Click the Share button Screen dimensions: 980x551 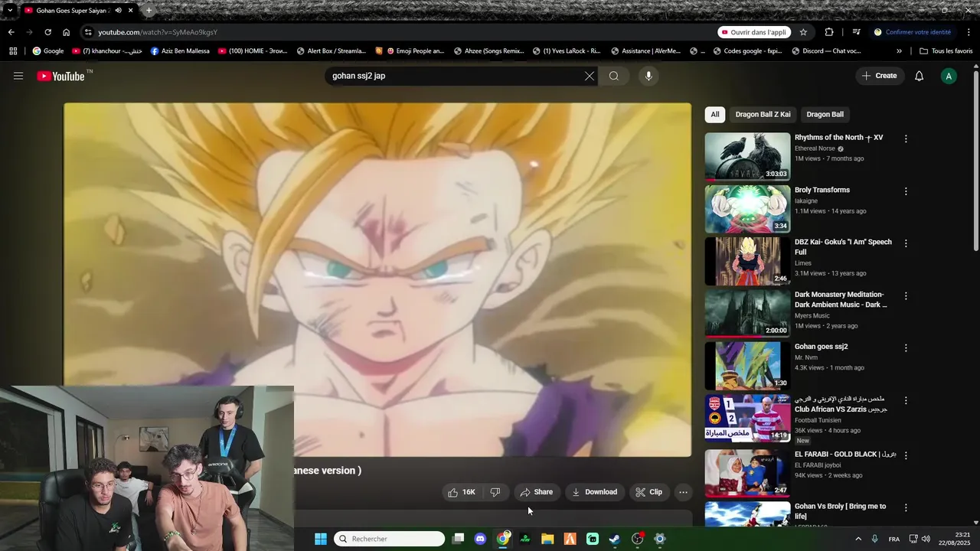536,492
